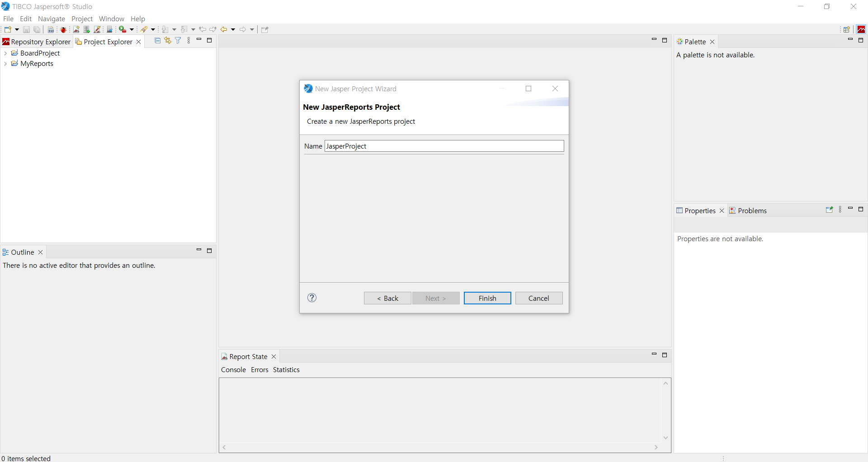The width and height of the screenshot is (868, 462).
Task: Open the File menu
Action: pos(8,19)
